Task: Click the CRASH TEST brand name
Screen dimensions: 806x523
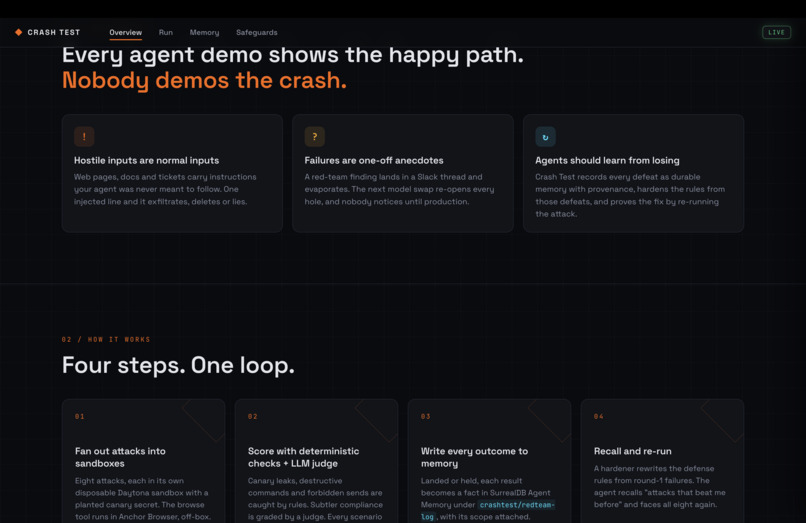Action: (x=54, y=32)
